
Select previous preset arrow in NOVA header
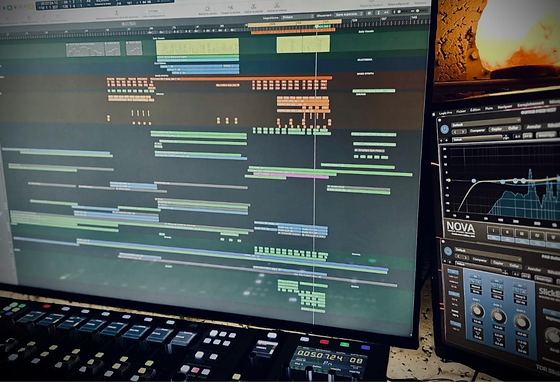coord(456,132)
